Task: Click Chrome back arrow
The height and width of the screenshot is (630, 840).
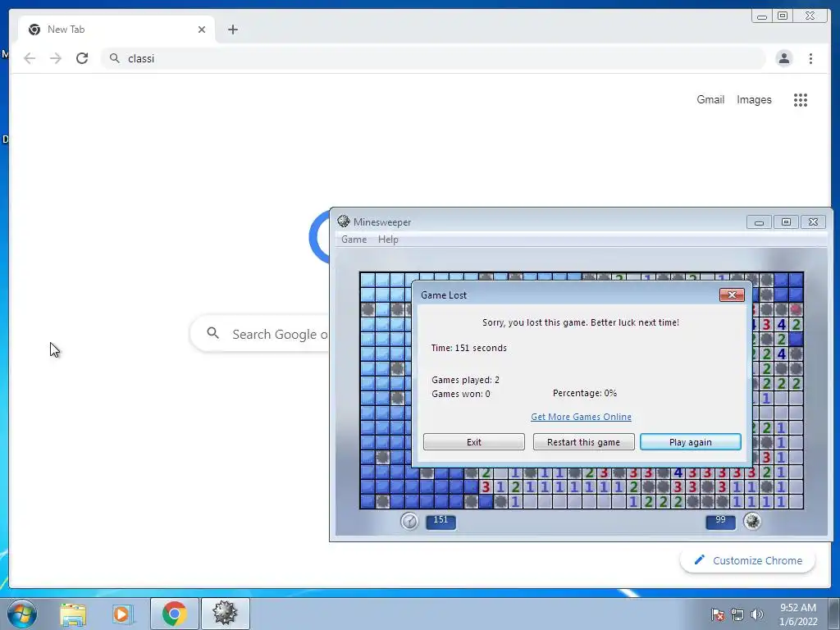Action: (30, 58)
